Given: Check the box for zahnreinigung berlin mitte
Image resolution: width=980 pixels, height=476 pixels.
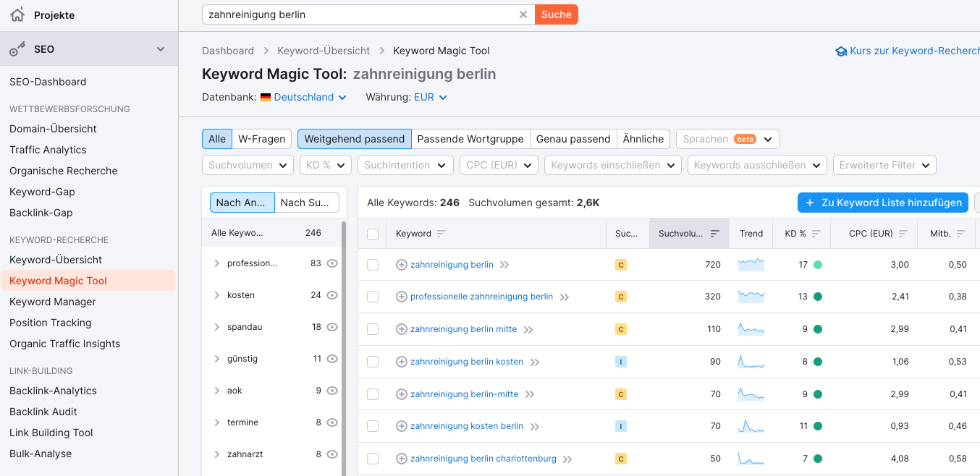Looking at the screenshot, I should [x=373, y=329].
